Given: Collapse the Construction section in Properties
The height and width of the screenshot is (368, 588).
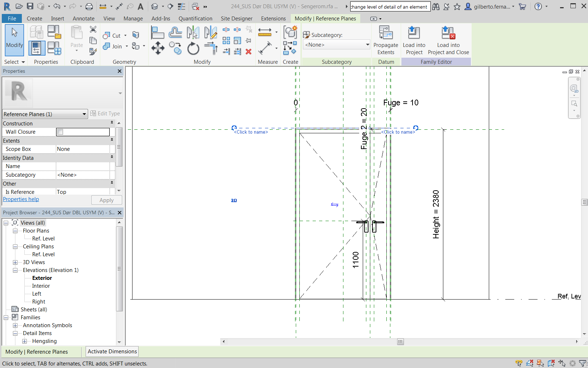Looking at the screenshot, I should pos(111,123).
